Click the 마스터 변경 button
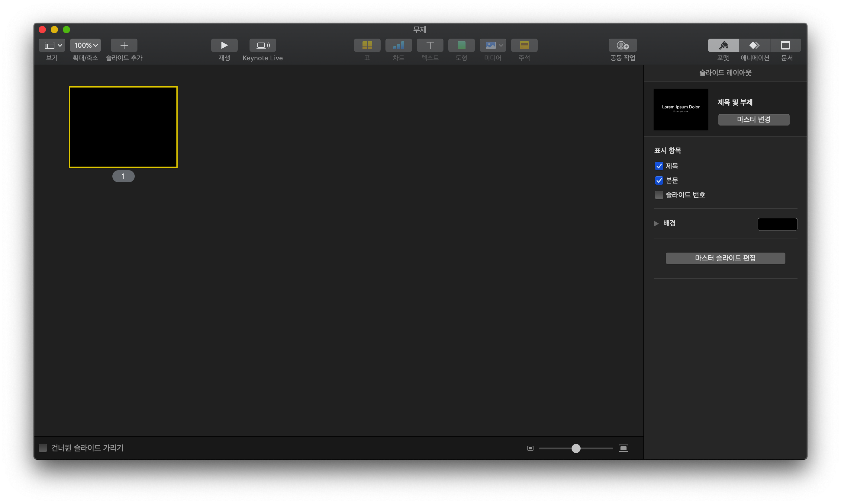Screen dimensions: 841x504 [753, 120]
